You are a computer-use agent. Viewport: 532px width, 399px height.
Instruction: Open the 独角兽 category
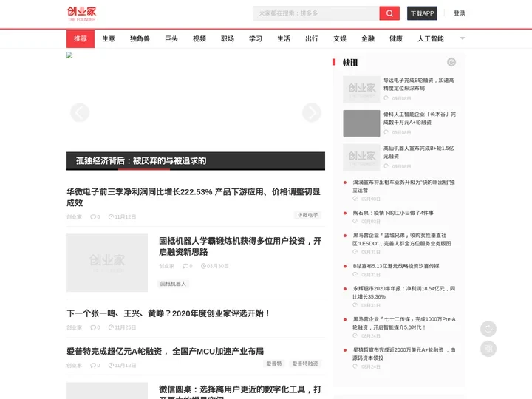[x=140, y=38]
